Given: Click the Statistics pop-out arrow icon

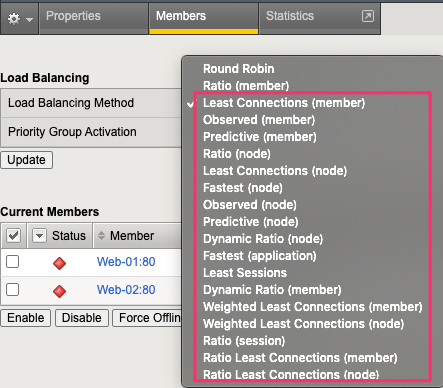Looking at the screenshot, I should pos(368,16).
